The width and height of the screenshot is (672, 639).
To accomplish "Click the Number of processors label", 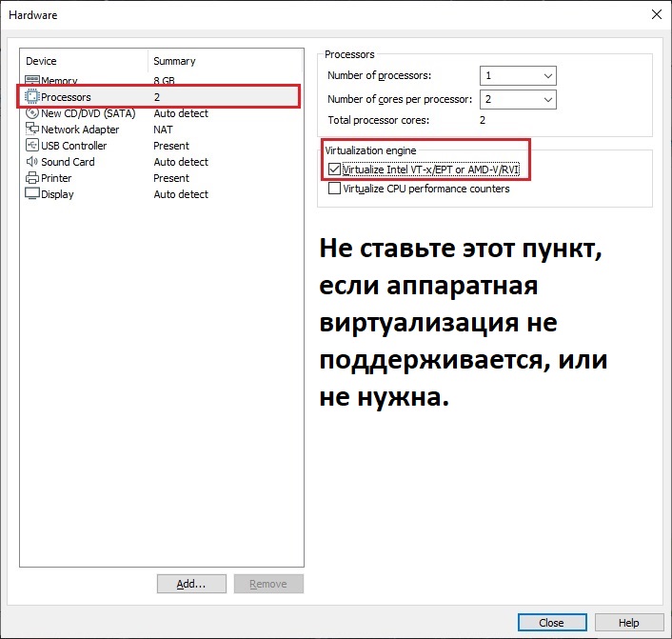I will tap(379, 75).
